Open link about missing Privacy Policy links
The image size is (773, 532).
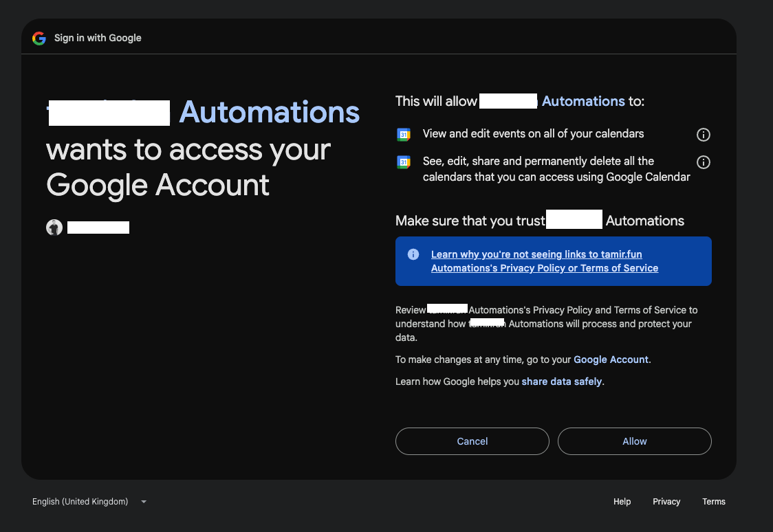click(544, 261)
